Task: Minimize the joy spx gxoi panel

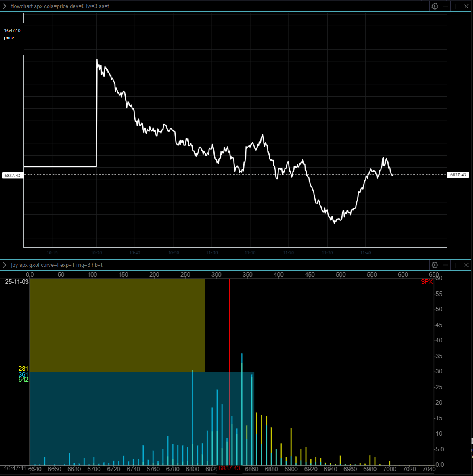Action: (445, 265)
